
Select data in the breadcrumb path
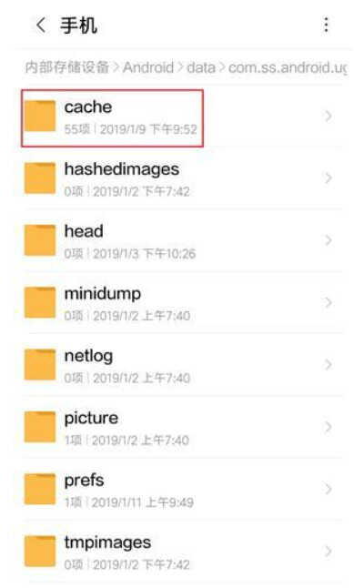point(201,67)
